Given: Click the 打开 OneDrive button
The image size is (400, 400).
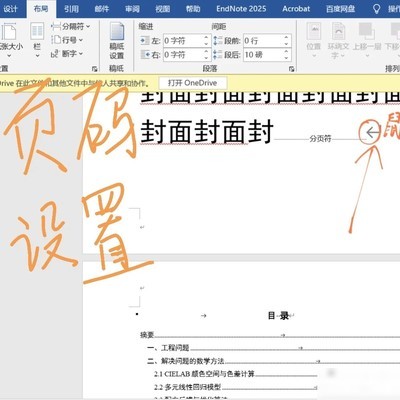Looking at the screenshot, I should [193, 83].
